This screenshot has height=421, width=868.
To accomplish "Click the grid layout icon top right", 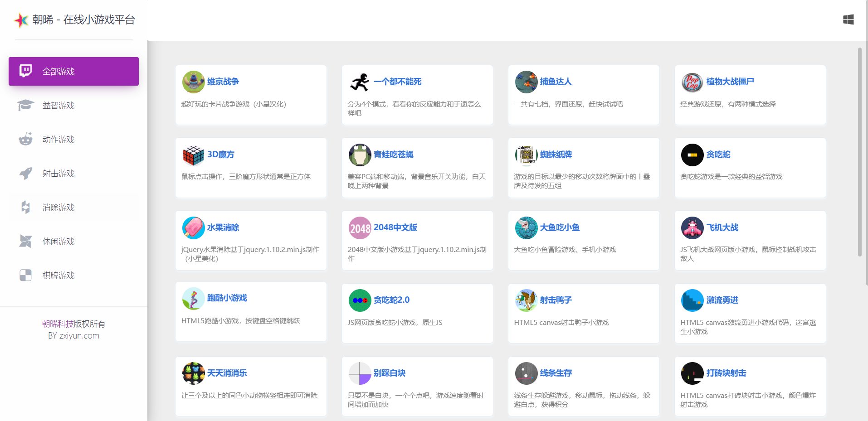I will coord(848,19).
